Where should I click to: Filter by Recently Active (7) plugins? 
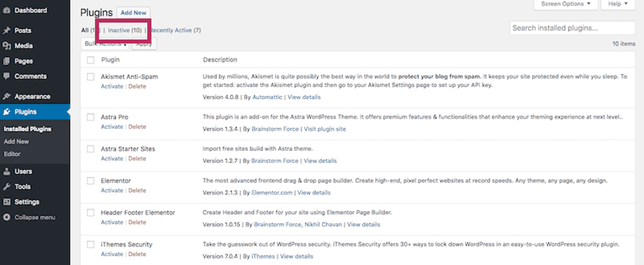(x=175, y=30)
